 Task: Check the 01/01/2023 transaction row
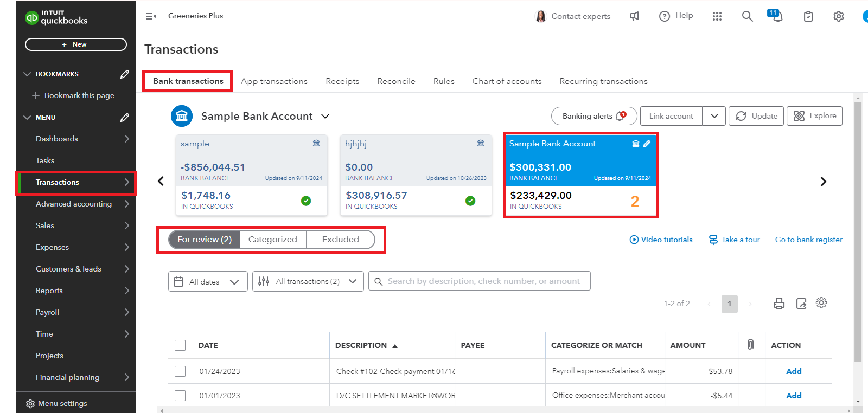tap(180, 396)
